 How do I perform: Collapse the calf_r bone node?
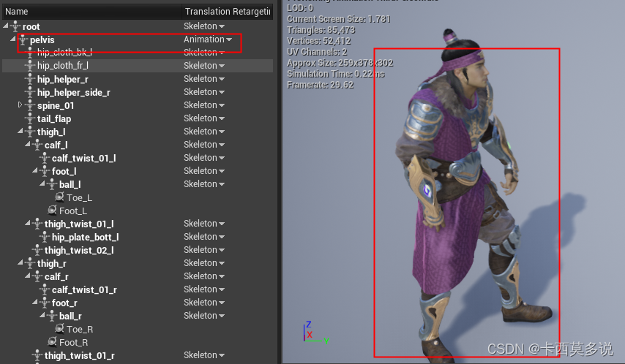coord(28,276)
